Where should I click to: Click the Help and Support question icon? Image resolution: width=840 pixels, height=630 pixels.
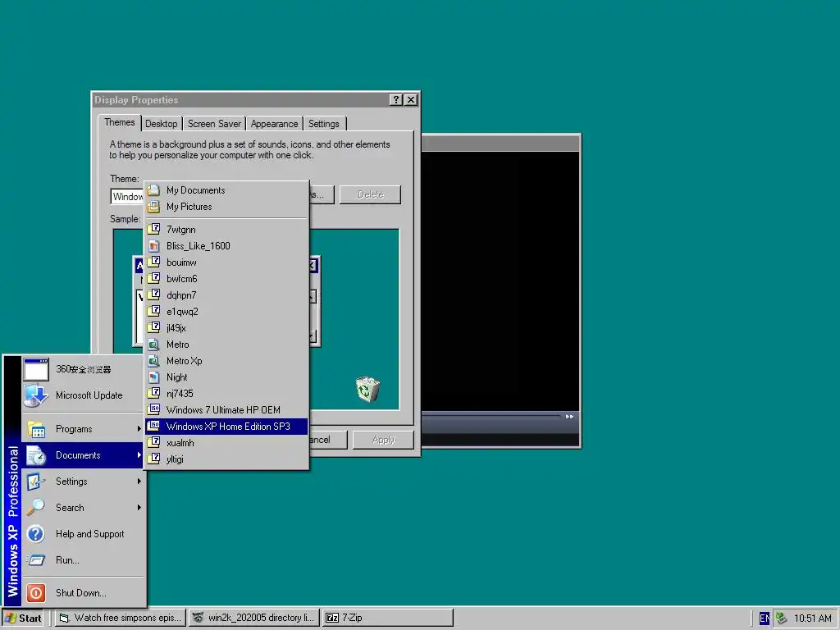pos(36,533)
